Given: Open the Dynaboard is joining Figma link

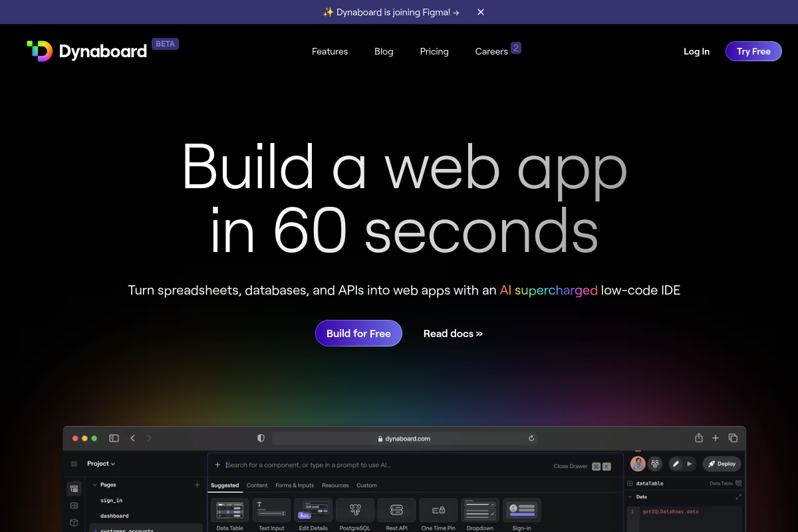Looking at the screenshot, I should (391, 12).
